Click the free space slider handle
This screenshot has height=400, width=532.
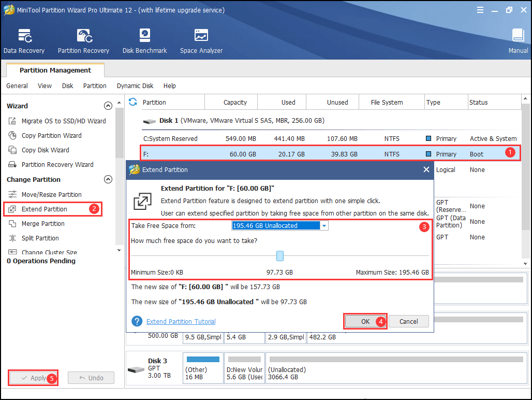280,255
